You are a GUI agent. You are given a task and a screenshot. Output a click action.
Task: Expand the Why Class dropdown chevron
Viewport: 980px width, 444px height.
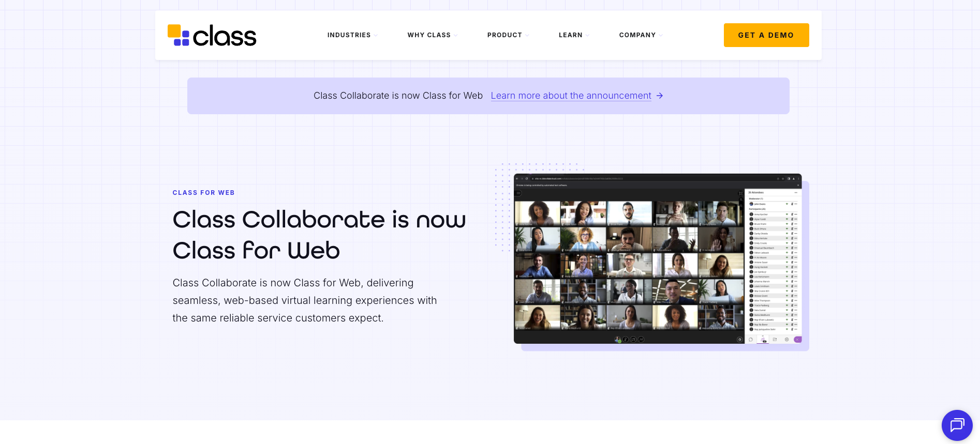456,35
